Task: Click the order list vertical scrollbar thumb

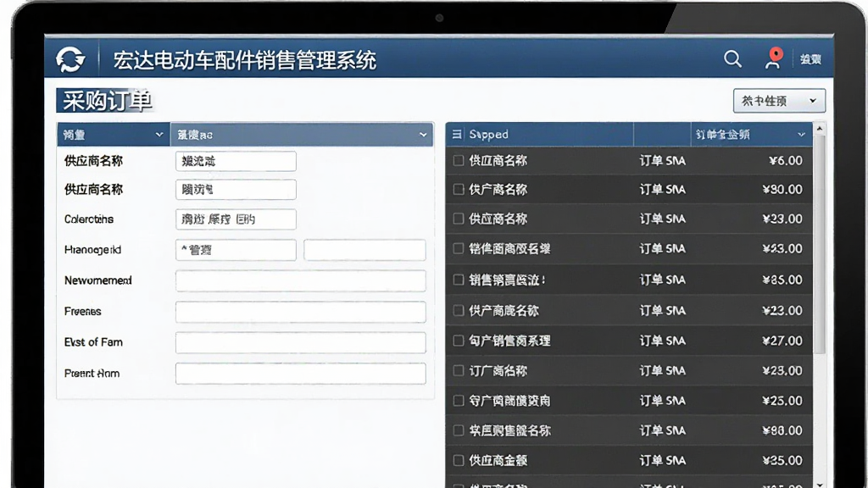Action: point(820,243)
